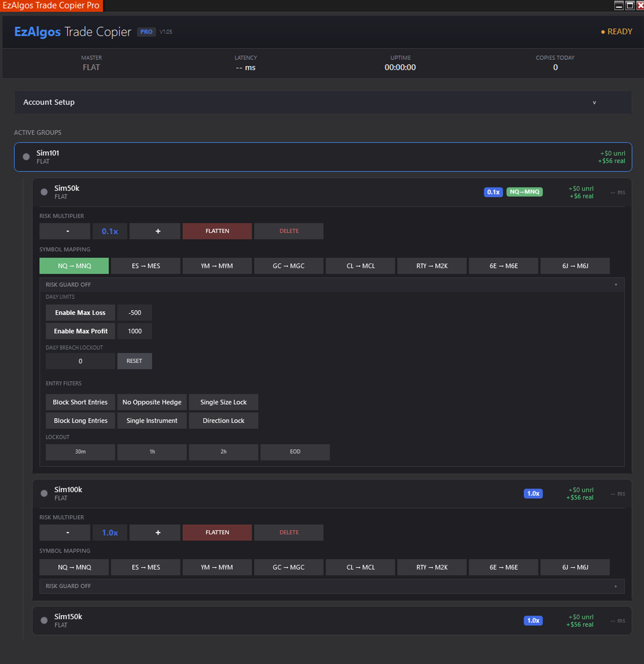Toggle ES → MES mapping for Sim50k
Screen dimensions: 644x664
tap(146, 266)
